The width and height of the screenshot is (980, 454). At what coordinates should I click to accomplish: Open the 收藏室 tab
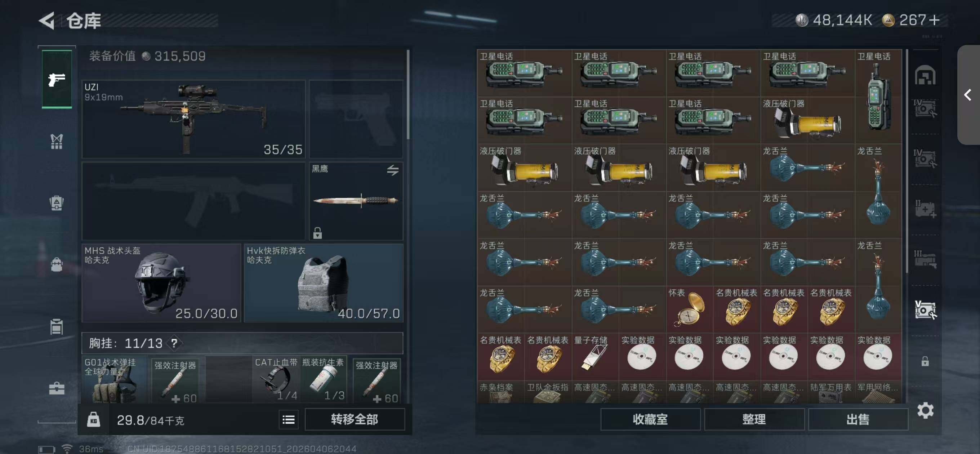tap(650, 419)
